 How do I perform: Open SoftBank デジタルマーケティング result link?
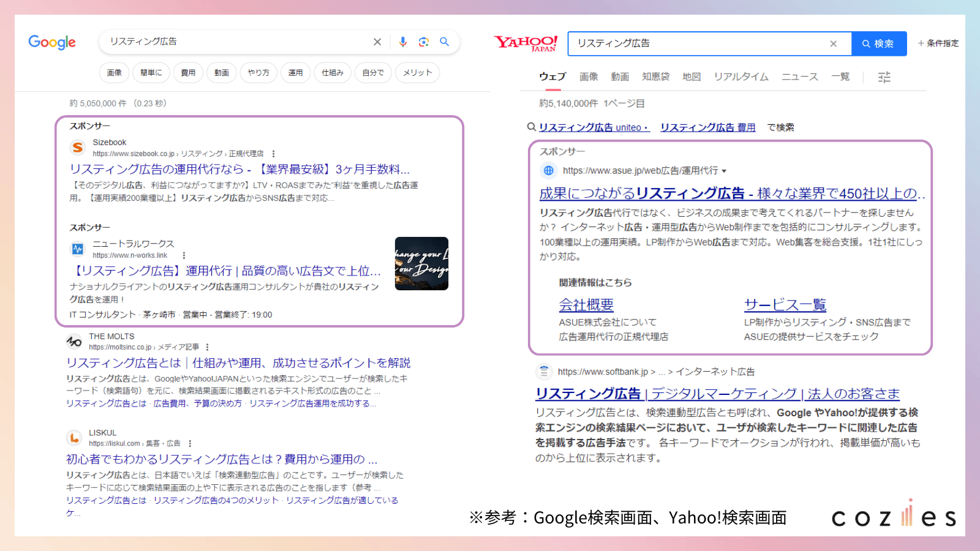[718, 393]
